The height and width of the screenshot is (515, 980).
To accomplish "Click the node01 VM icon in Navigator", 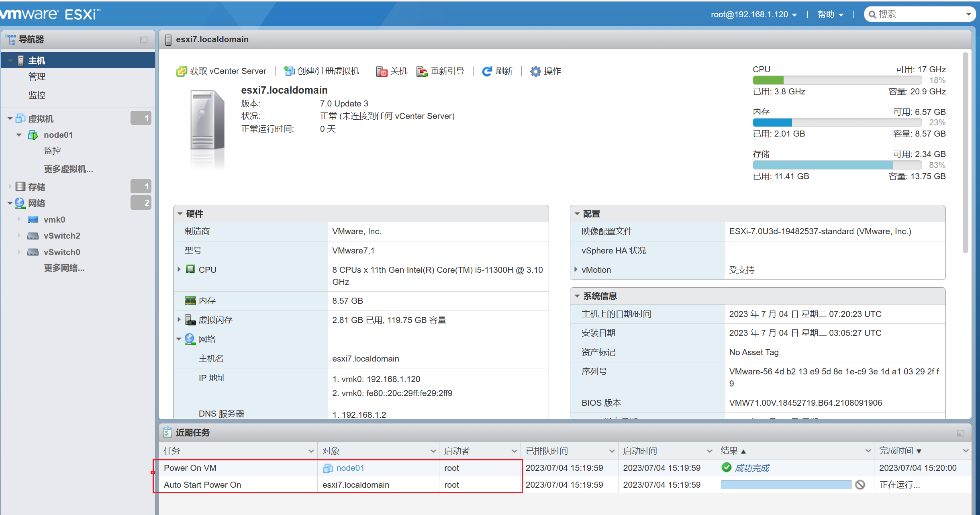I will point(33,135).
